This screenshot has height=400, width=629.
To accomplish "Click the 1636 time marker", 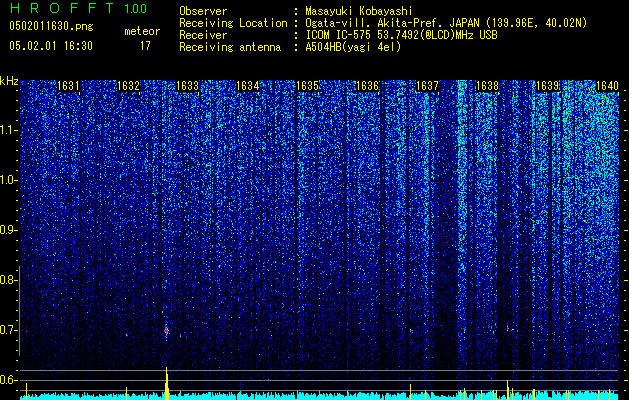I will (x=367, y=86).
